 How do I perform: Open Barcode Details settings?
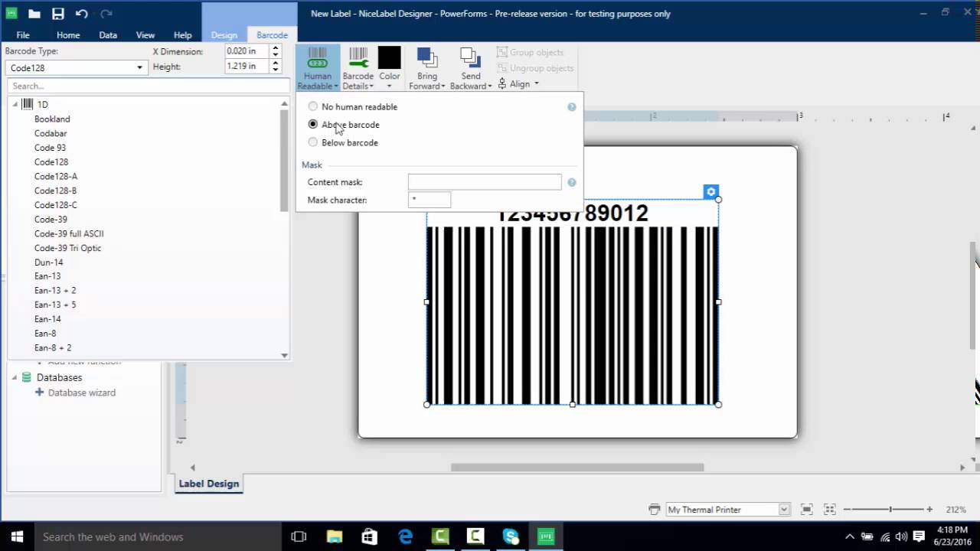pyautogui.click(x=358, y=68)
